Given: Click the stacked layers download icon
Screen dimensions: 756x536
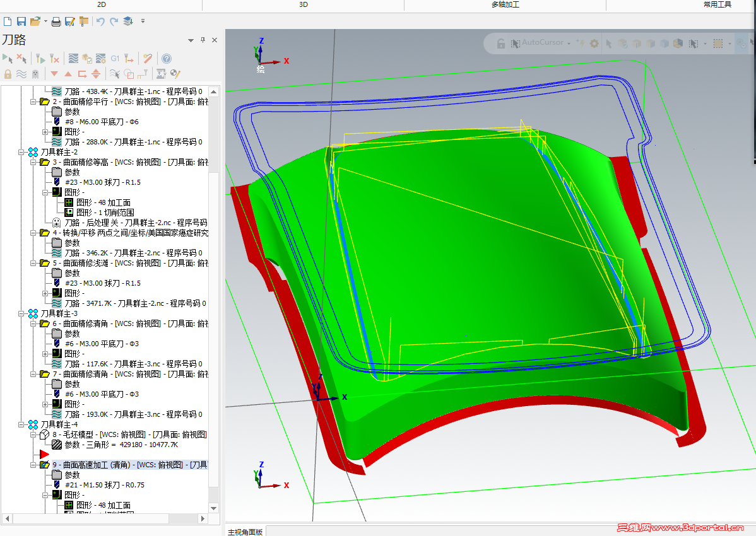Looking at the screenshot, I should (128, 21).
